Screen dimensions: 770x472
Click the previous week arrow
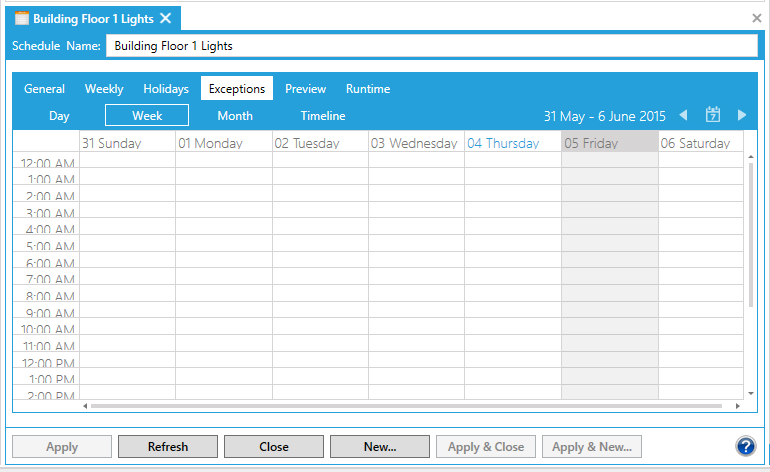684,116
